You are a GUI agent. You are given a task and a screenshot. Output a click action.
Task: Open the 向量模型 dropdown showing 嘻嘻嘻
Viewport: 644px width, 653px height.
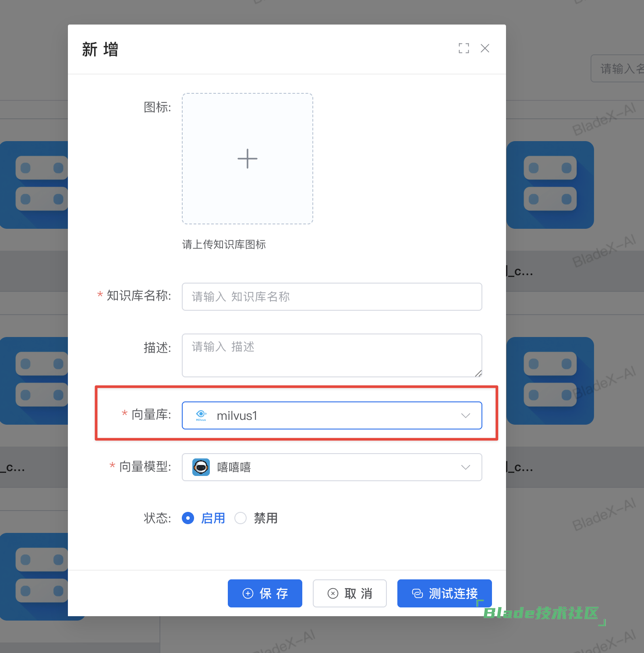coord(332,467)
